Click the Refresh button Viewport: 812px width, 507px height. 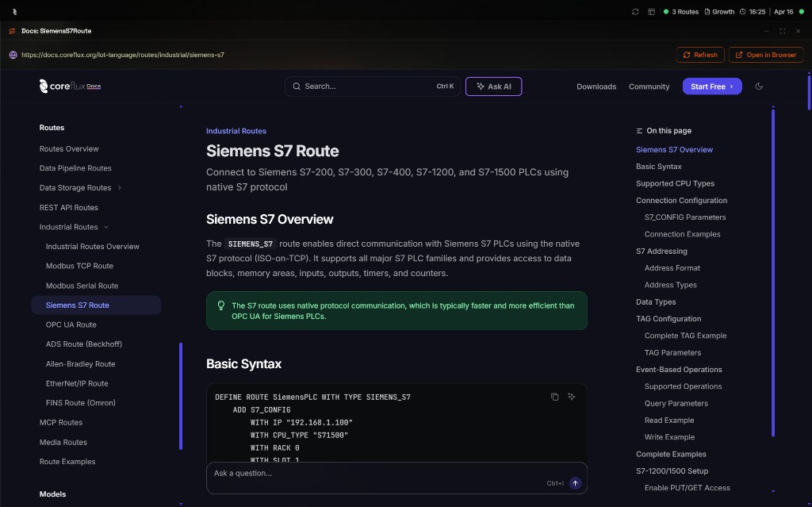pos(699,55)
